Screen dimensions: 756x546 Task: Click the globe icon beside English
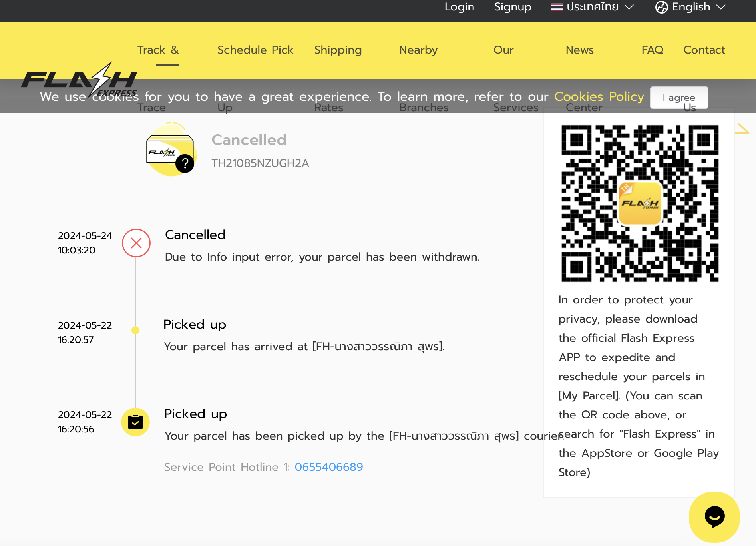(x=661, y=7)
